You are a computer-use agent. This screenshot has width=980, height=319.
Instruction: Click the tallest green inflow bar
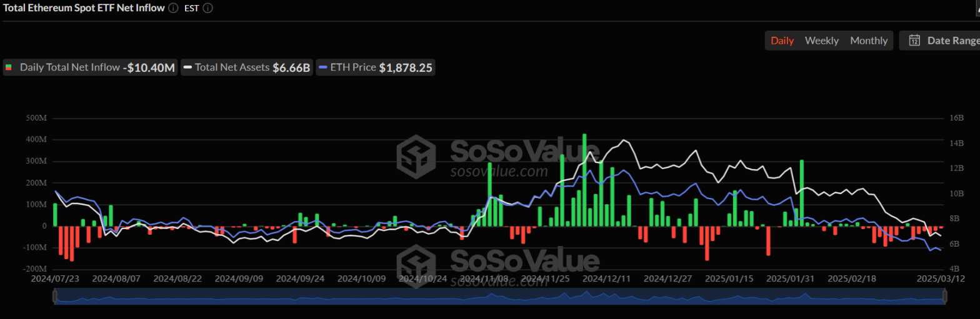coord(584,180)
